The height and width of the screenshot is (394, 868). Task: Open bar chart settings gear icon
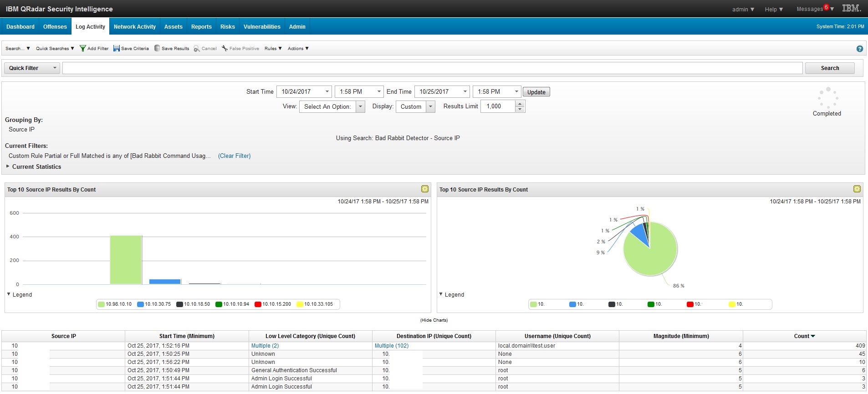tap(424, 189)
